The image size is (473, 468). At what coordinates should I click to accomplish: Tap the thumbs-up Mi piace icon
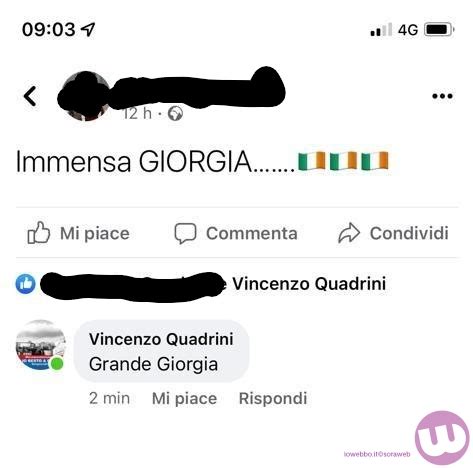tap(39, 233)
